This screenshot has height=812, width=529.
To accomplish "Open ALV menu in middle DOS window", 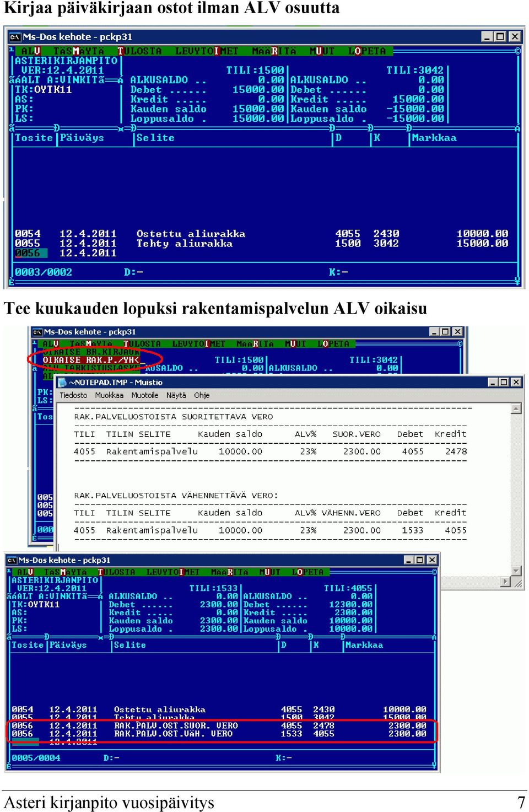I will (50, 343).
